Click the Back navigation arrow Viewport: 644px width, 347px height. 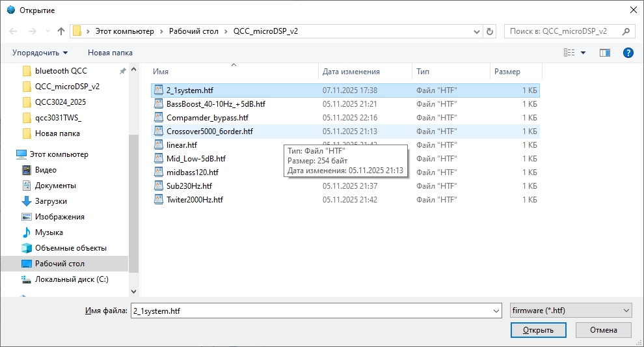coord(14,31)
